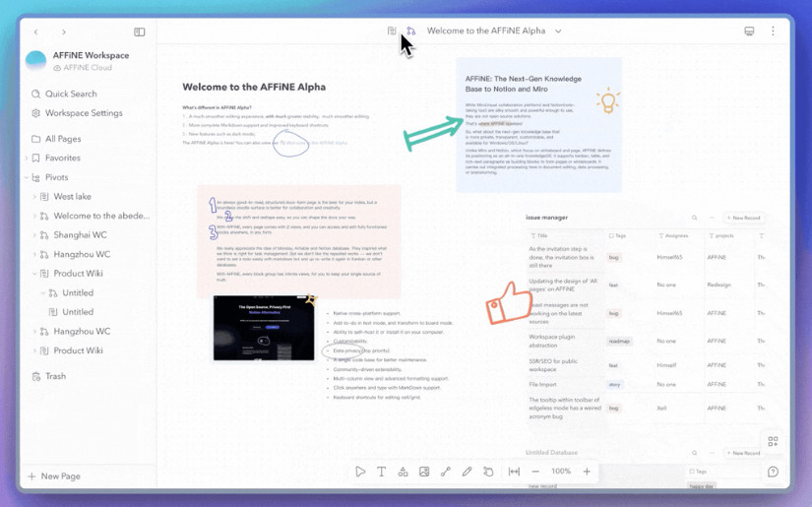Select the File Import row title
Image resolution: width=812 pixels, height=507 pixels.
click(542, 384)
